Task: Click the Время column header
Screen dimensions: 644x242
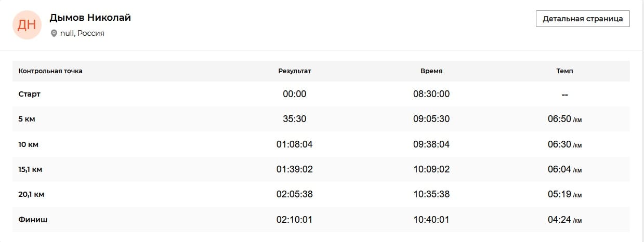Action: click(431, 71)
